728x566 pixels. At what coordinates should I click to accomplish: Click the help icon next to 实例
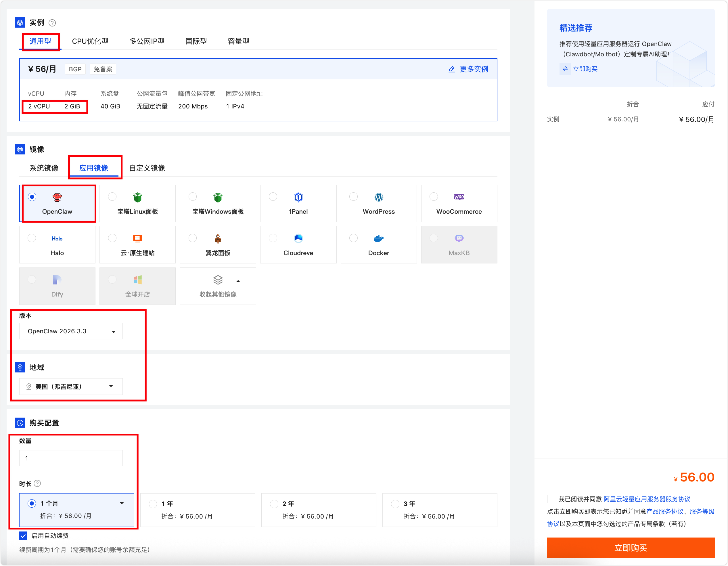[x=52, y=23]
